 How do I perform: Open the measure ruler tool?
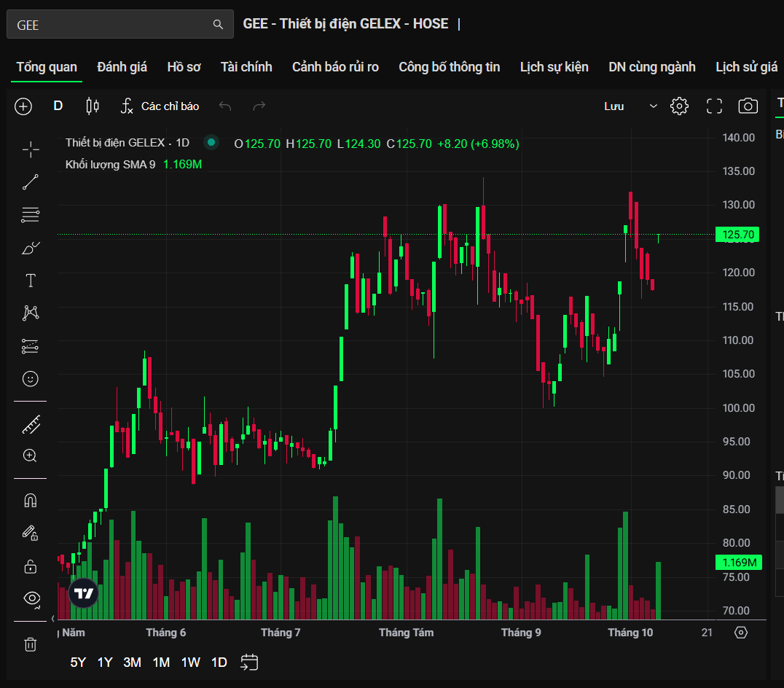(31, 424)
